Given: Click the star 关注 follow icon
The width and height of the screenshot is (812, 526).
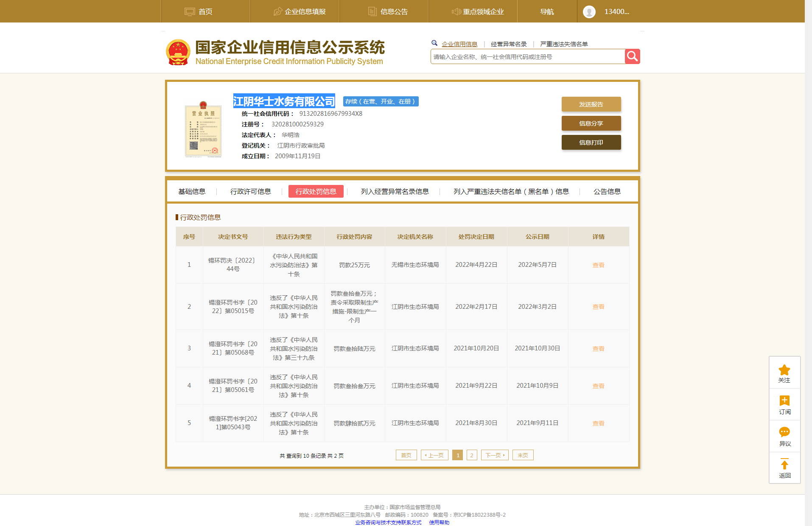Looking at the screenshot, I should (x=784, y=370).
